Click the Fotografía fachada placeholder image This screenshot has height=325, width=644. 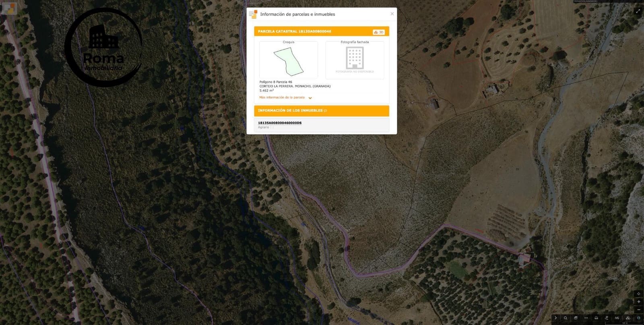tap(355, 60)
